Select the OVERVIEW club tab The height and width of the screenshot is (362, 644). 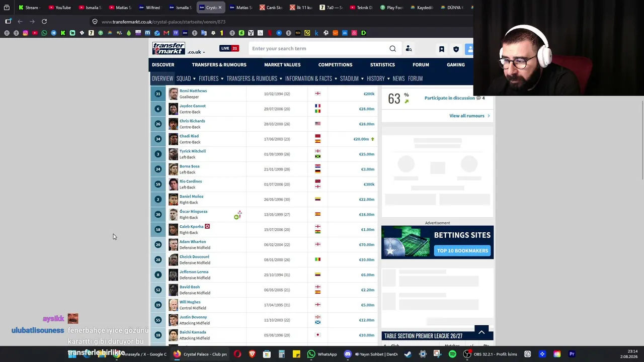coord(163,78)
